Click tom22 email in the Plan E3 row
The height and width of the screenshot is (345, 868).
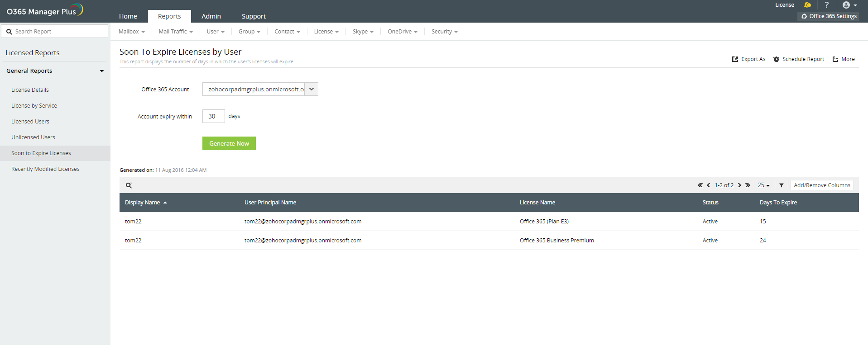click(303, 222)
